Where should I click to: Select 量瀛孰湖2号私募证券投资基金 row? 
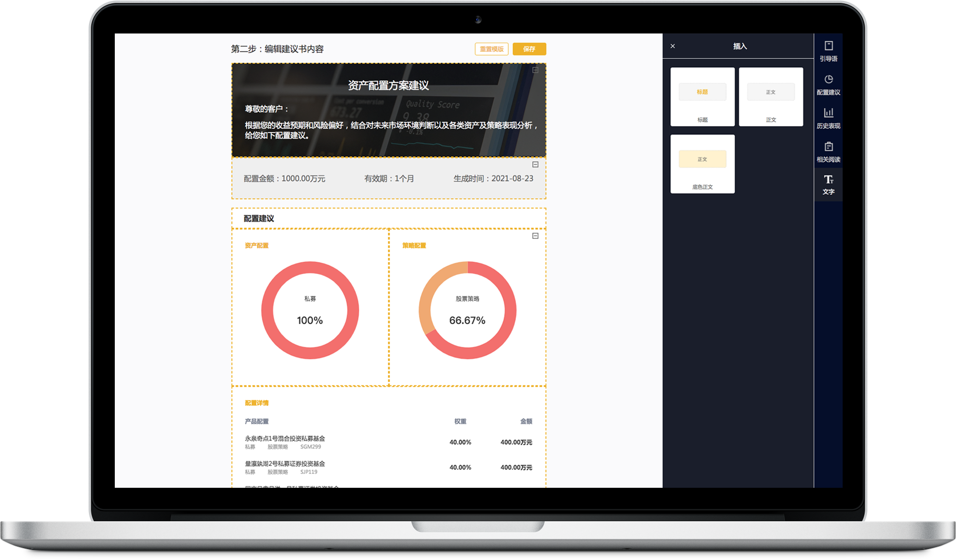388,467
